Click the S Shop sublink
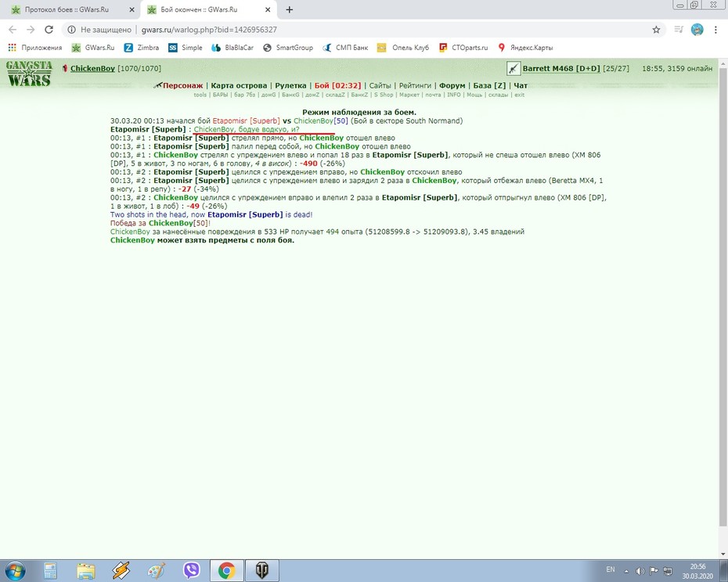 [384, 95]
